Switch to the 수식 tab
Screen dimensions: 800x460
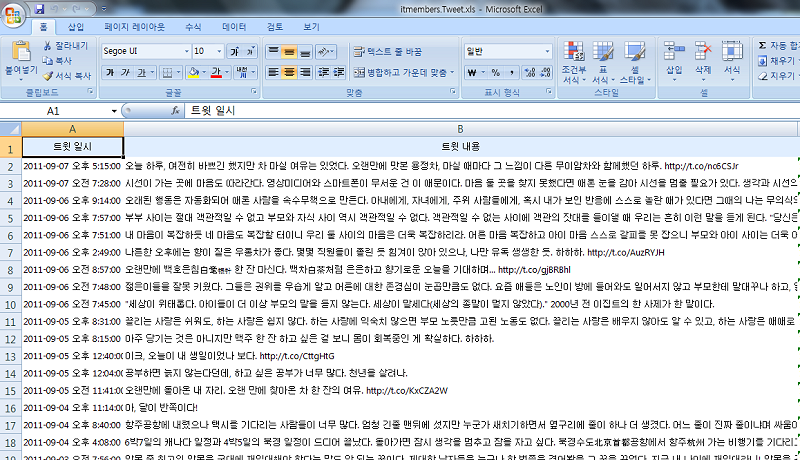pos(193,27)
